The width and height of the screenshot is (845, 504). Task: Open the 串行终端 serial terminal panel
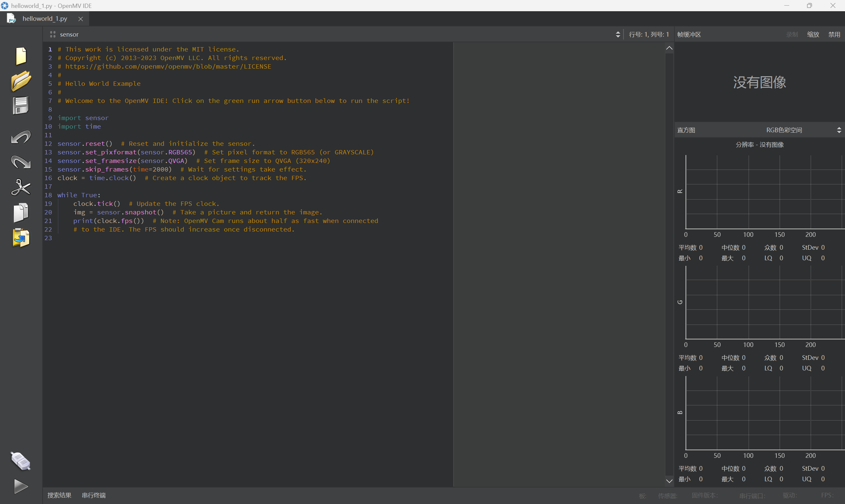click(94, 495)
